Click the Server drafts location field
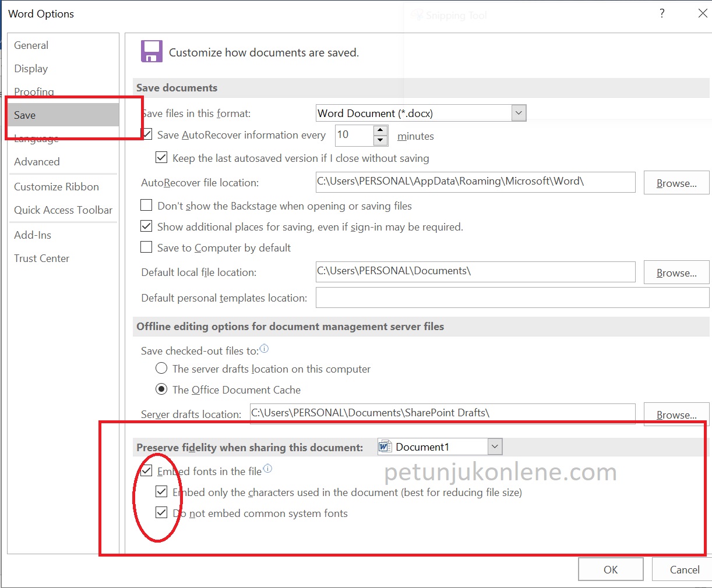The image size is (712, 588). pyautogui.click(x=443, y=413)
